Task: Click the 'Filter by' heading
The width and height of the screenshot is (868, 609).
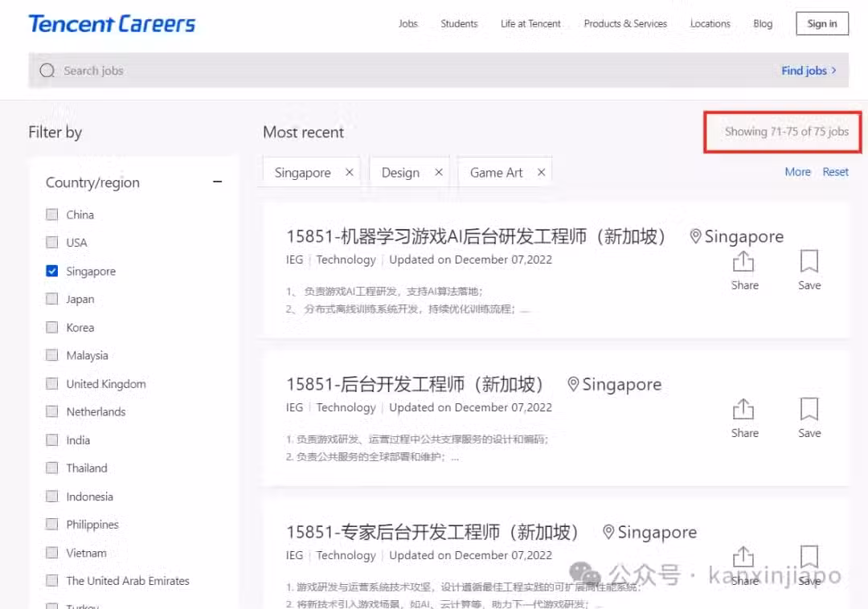Action: point(55,133)
